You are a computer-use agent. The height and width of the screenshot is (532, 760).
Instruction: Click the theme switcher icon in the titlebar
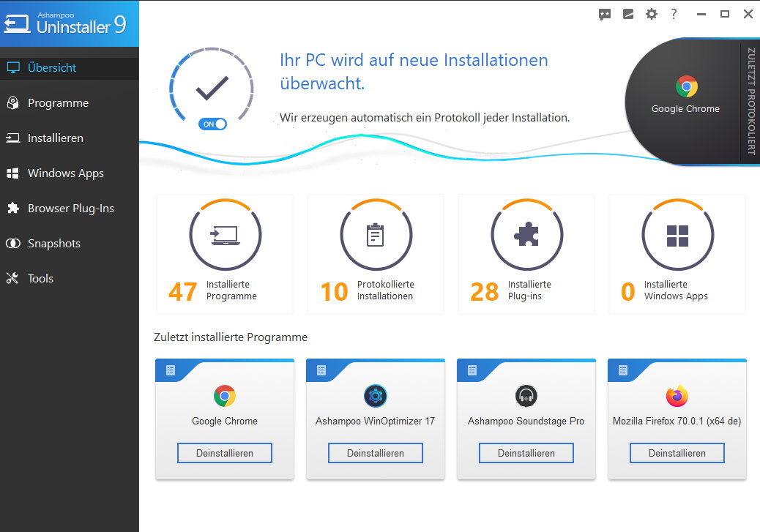(627, 13)
